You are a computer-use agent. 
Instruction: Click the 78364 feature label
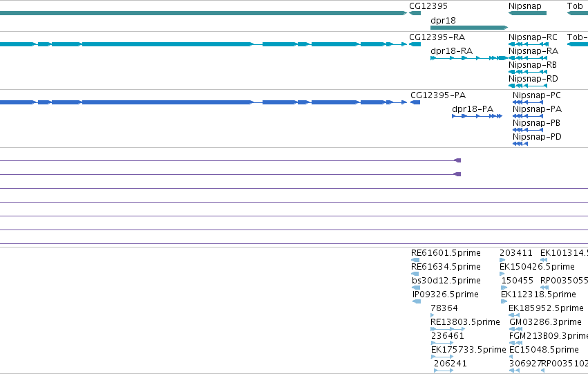click(x=444, y=308)
